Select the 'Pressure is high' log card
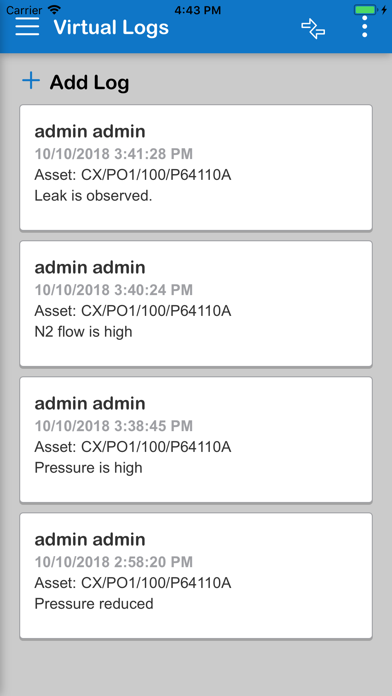 point(196,439)
